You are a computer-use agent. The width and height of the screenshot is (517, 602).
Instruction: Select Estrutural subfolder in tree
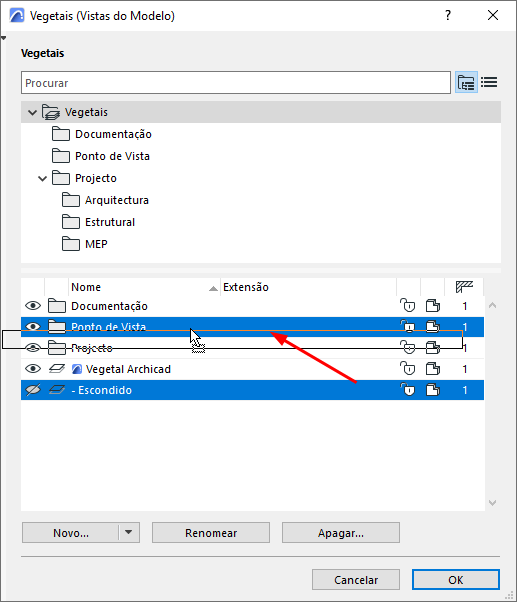(x=110, y=222)
